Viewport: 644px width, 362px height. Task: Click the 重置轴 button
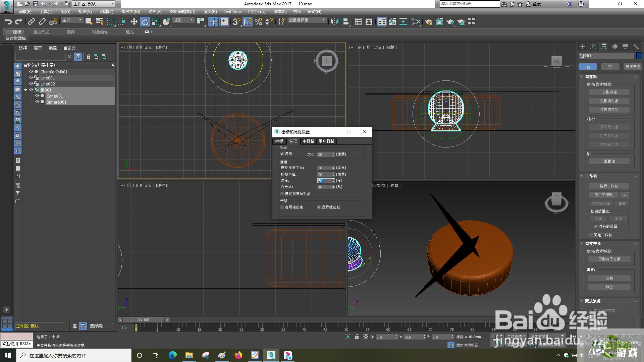click(609, 161)
